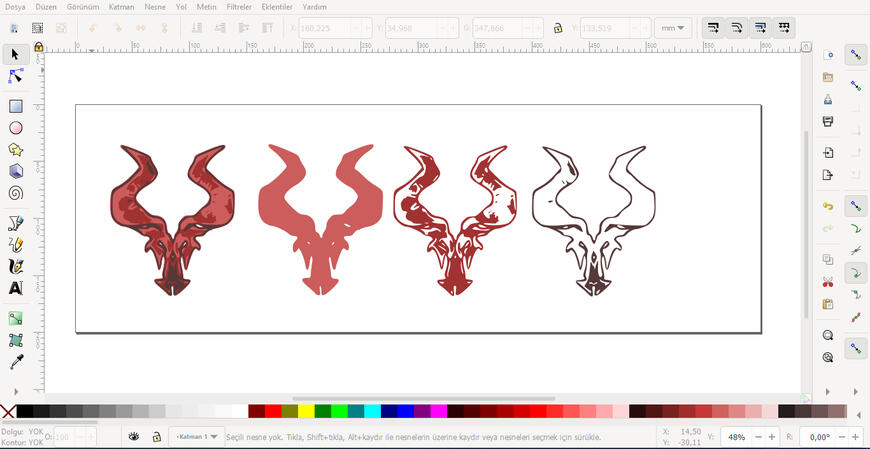Open the mm units dropdown
This screenshot has height=449, width=870.
click(x=672, y=28)
